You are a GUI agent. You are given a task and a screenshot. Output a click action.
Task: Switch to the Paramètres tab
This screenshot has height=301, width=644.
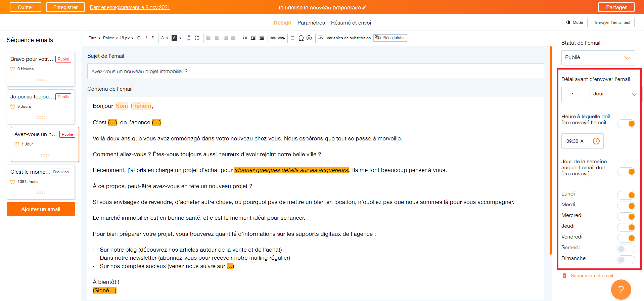[311, 23]
